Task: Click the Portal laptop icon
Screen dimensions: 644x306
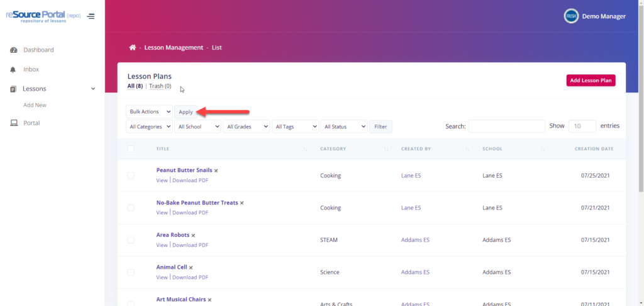Action: tap(14, 123)
